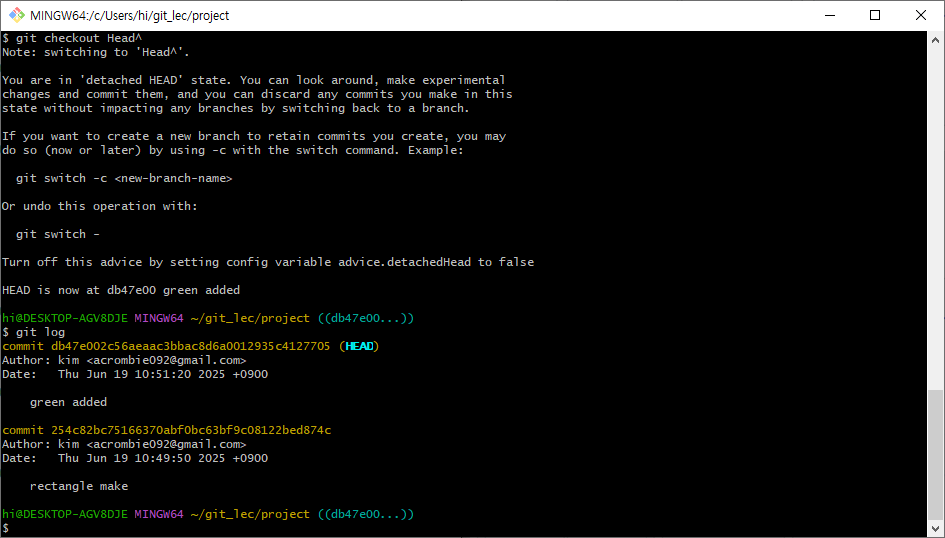This screenshot has height=538, width=945.
Task: Click the 'rectangle make' commit message
Action: click(x=79, y=486)
